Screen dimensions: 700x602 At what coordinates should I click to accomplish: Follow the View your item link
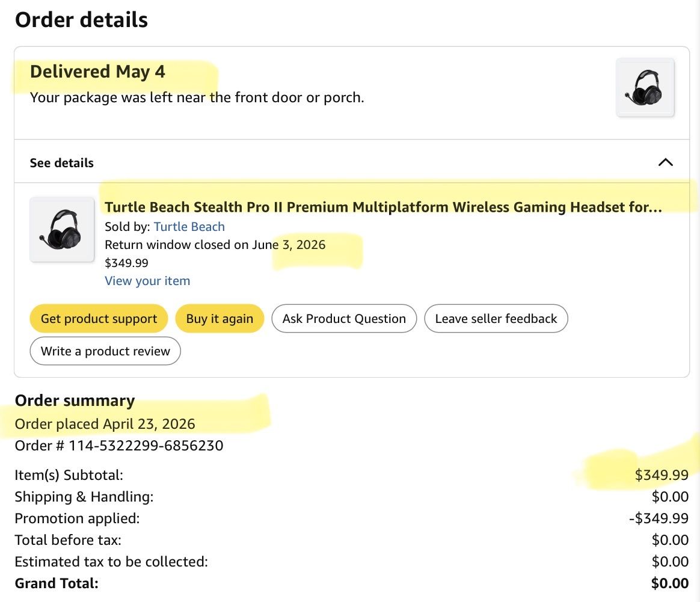[x=147, y=281]
